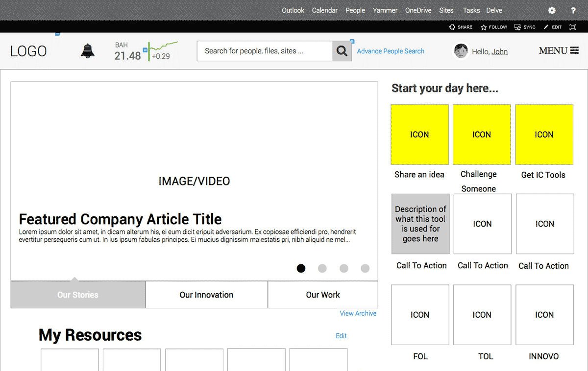This screenshot has height=371, width=588.
Task: Select the first black carousel dot
Action: pyautogui.click(x=301, y=268)
